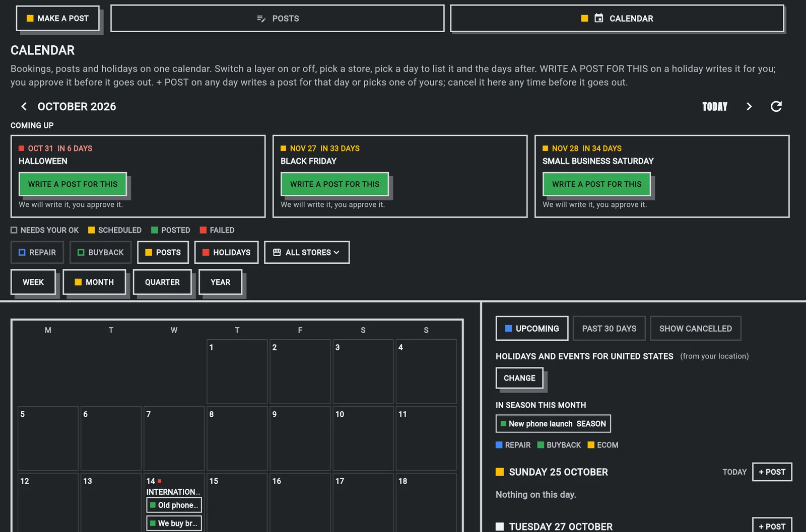Click the New phone launch season chip
The image size is (806, 532).
pos(553,424)
